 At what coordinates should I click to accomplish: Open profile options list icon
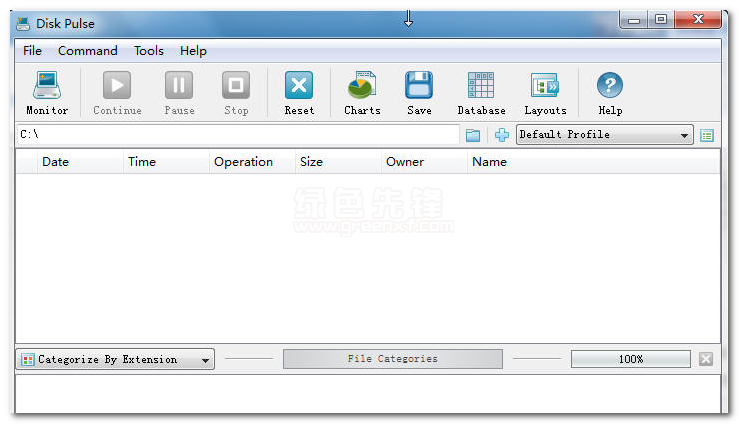click(706, 136)
